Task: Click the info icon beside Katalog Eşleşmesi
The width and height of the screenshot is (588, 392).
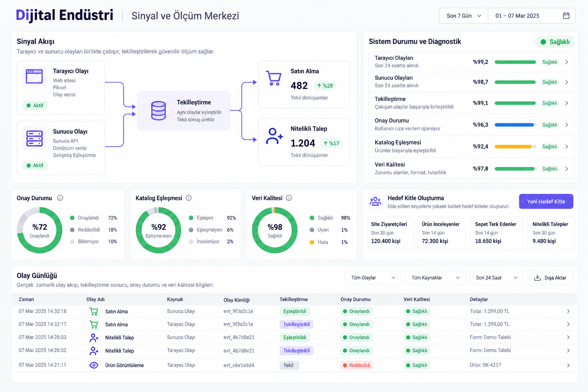Action: tap(189, 198)
